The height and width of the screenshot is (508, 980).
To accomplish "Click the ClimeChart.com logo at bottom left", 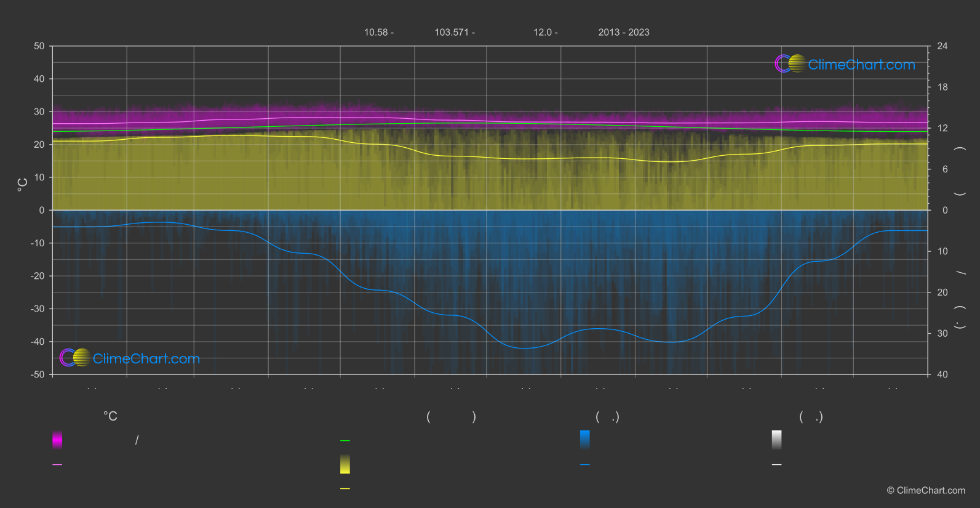I will click(x=130, y=358).
